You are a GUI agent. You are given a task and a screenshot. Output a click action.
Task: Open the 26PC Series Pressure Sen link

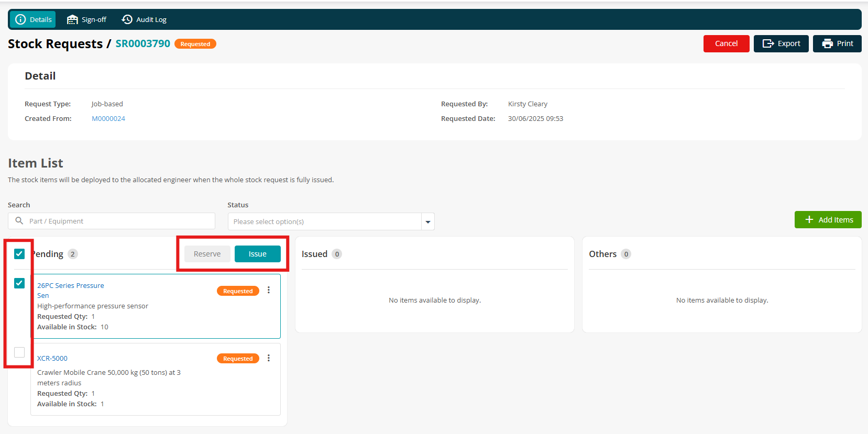point(71,291)
